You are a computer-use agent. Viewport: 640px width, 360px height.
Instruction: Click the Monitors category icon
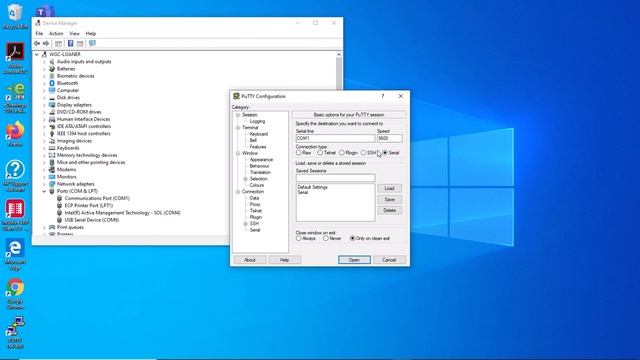[x=52, y=177]
